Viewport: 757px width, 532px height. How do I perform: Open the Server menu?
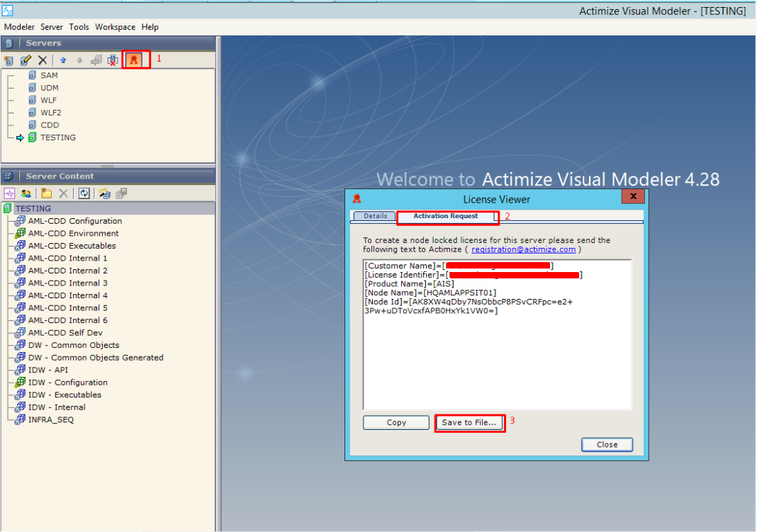pyautogui.click(x=52, y=27)
